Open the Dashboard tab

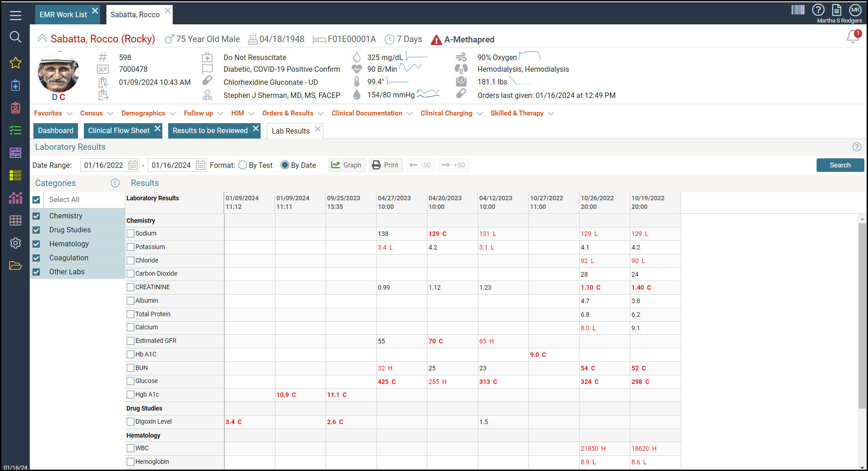pos(55,130)
